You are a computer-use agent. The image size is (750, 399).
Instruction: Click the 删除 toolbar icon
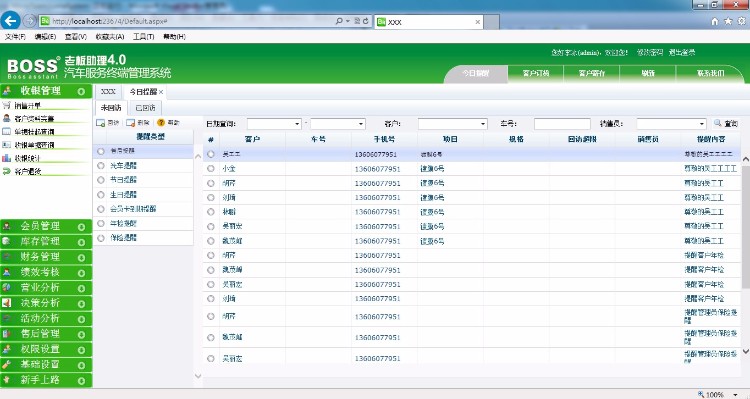[131, 123]
